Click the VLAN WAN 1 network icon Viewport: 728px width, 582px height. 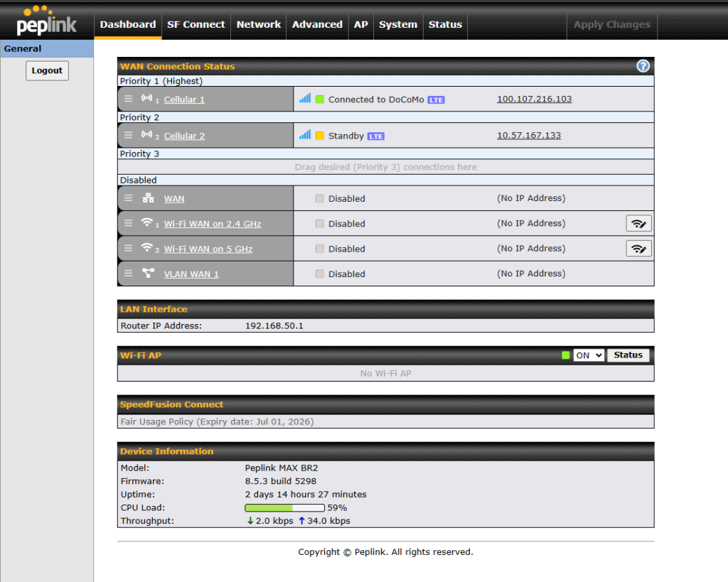[148, 274]
